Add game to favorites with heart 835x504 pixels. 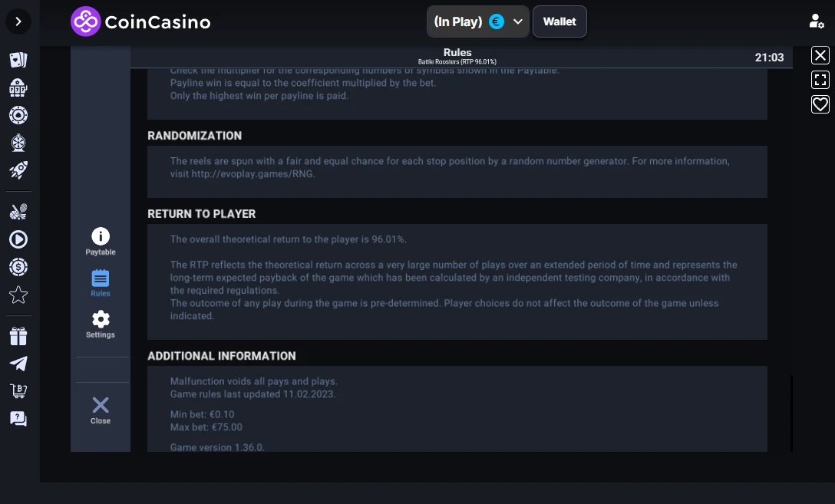(820, 104)
